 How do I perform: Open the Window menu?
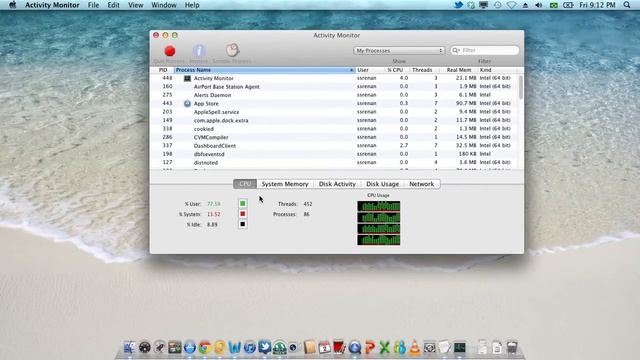(164, 5)
